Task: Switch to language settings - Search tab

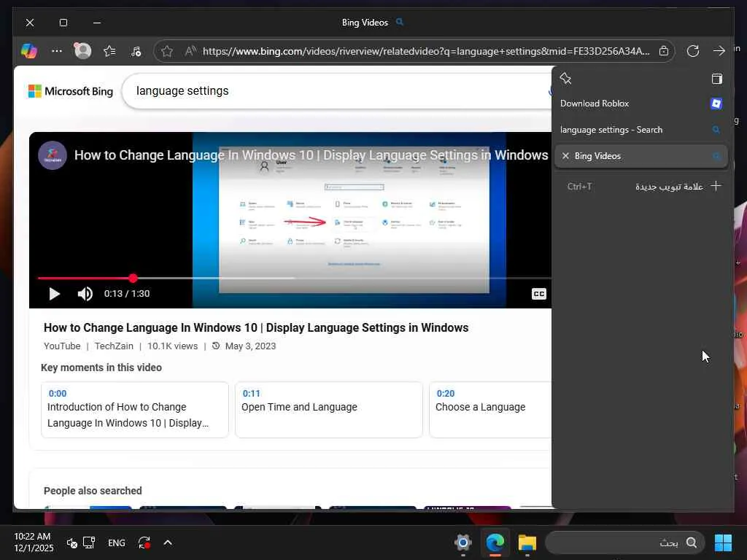Action: (640, 130)
